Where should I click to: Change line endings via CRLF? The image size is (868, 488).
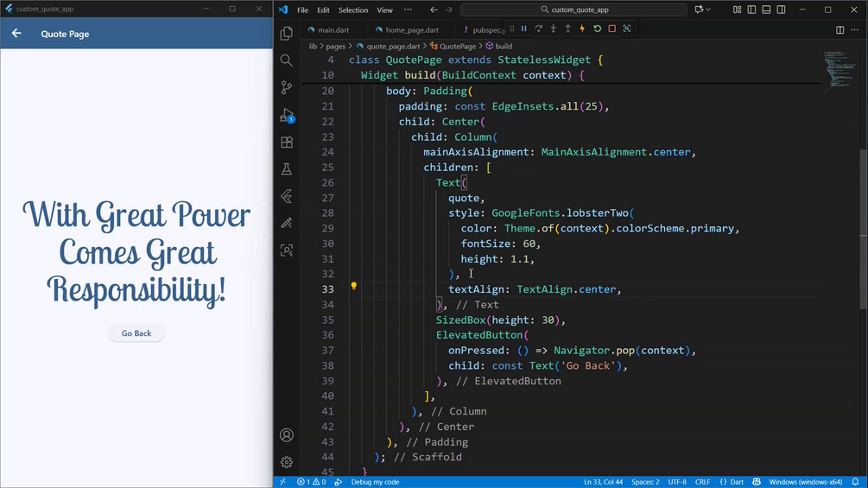[x=702, y=482]
